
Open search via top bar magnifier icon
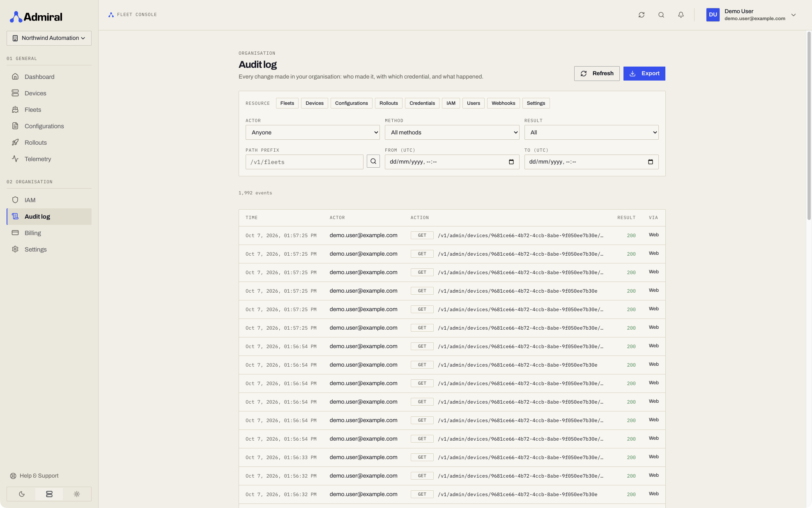pos(661,15)
